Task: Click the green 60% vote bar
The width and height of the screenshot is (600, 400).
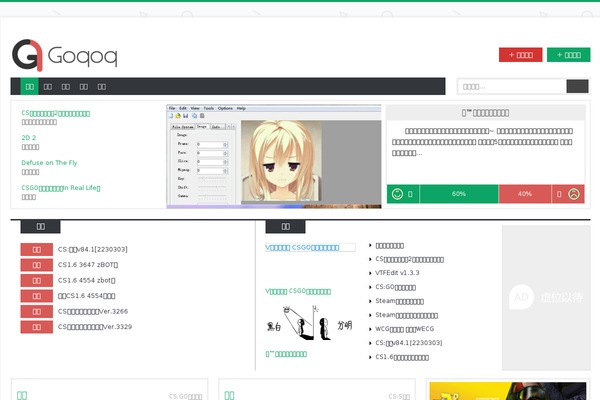Action: (459, 194)
